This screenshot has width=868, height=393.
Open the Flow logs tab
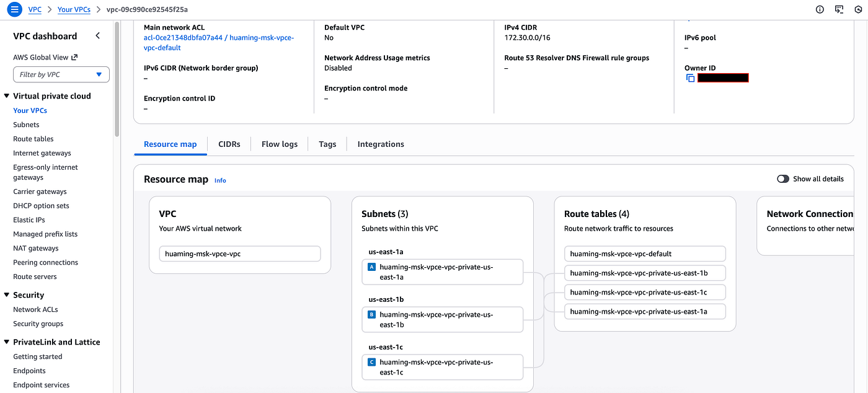[280, 144]
